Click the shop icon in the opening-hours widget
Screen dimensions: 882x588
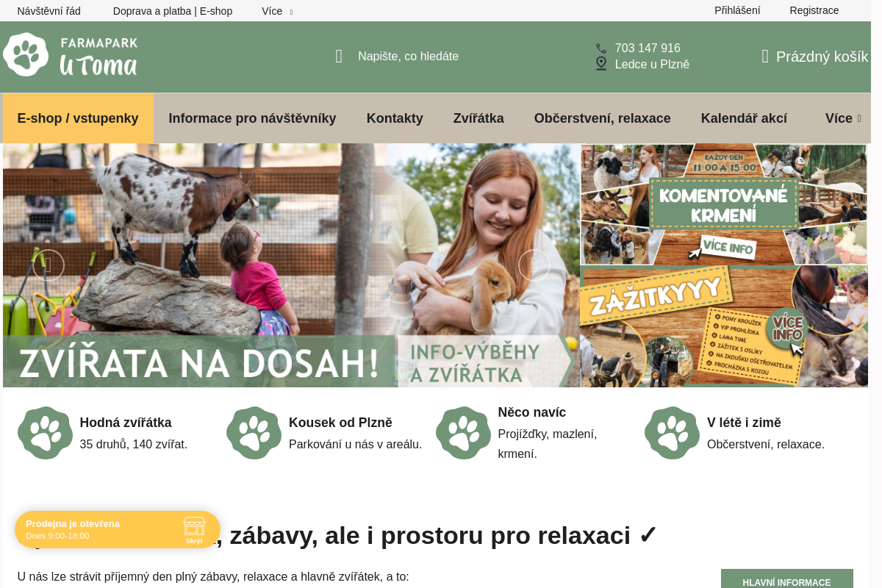coord(194,526)
